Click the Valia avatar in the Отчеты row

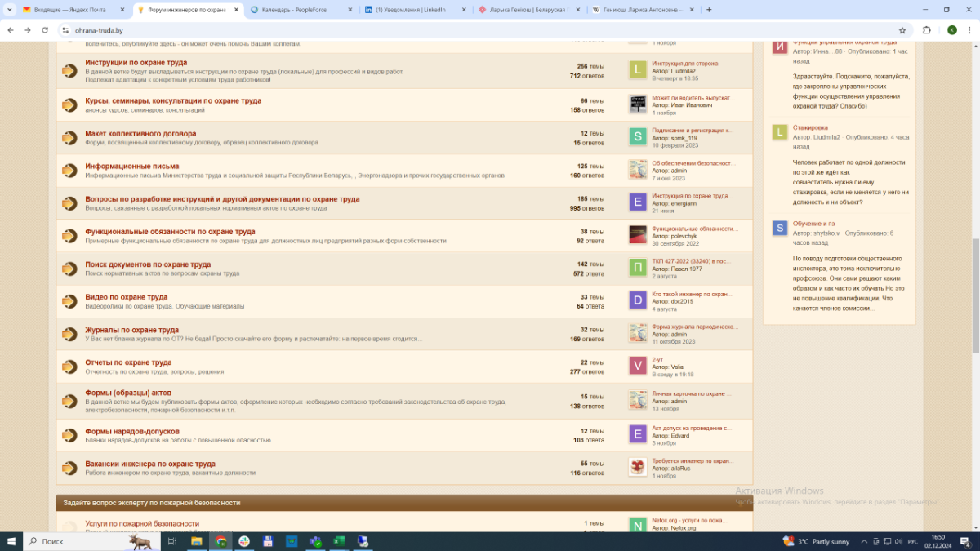click(638, 366)
